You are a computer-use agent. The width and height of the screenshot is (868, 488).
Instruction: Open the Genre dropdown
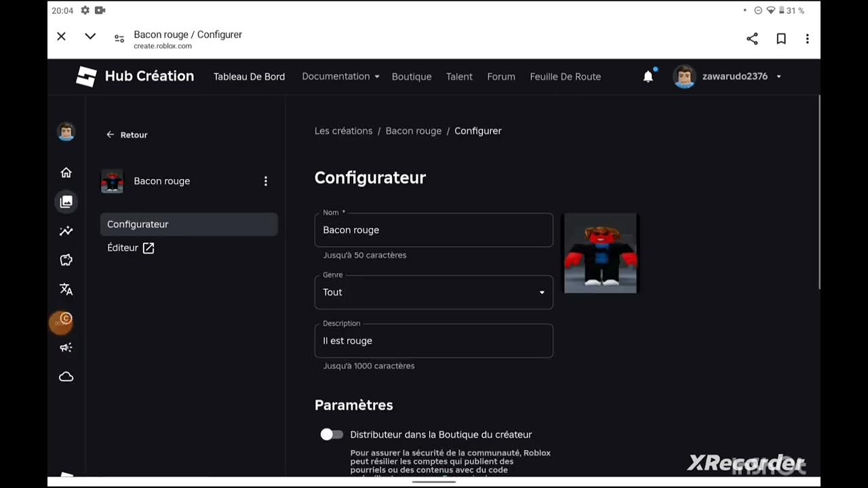coord(434,292)
